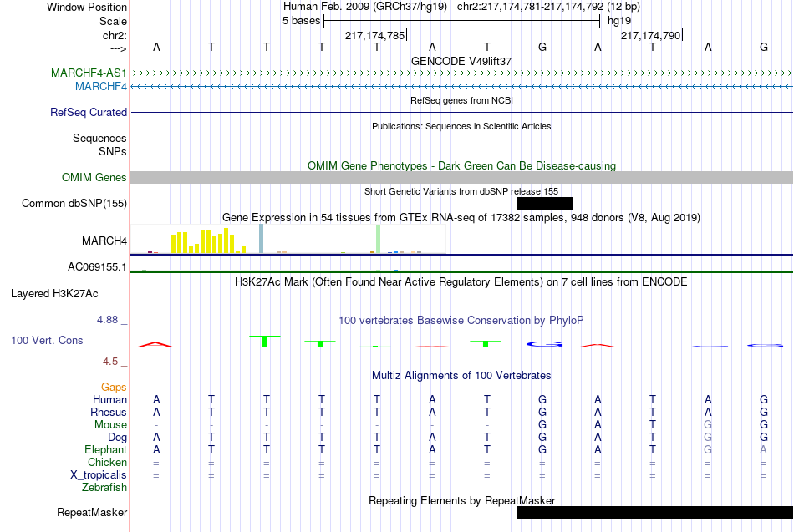794x532 pixels.
Task: Select the gray OMIM Genes bar
Action: coord(462,177)
